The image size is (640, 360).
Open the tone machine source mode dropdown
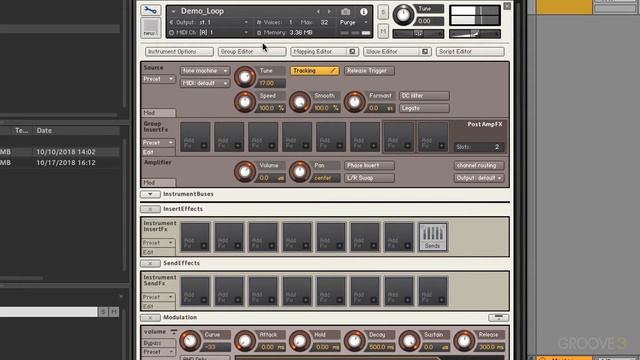point(204,71)
